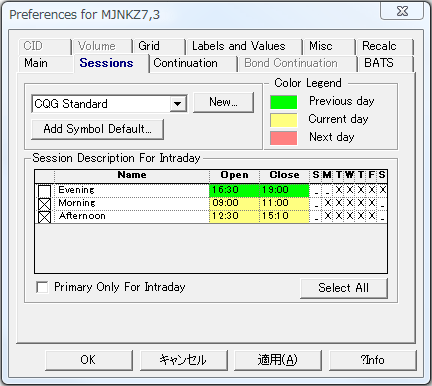Select the BATS tab
The width and height of the screenshot is (432, 386).
(x=379, y=63)
